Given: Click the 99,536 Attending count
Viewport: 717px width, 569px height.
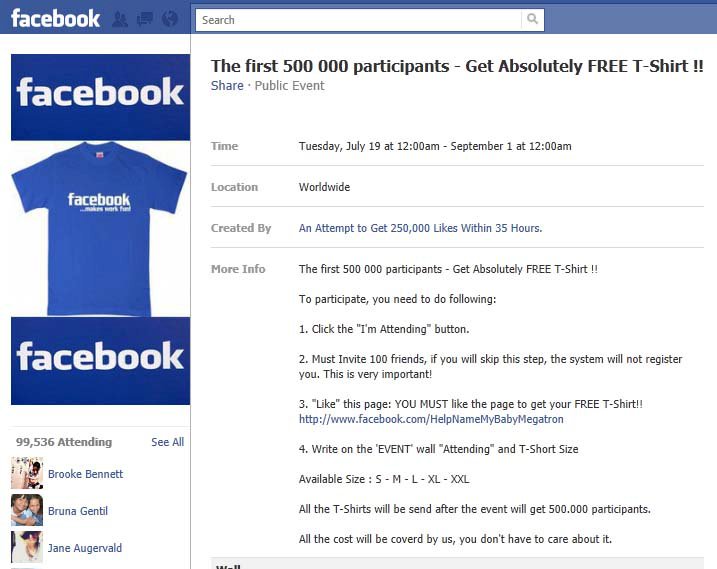Looking at the screenshot, I should pos(64,442).
